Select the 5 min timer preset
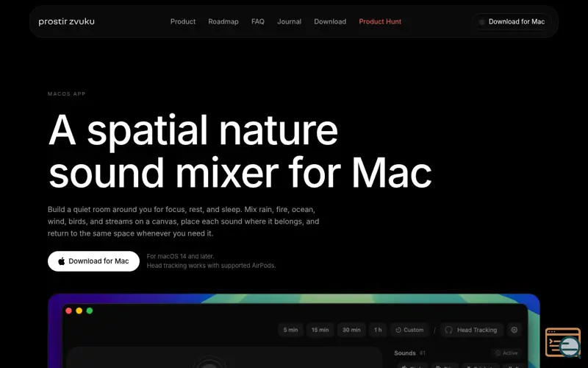 pos(290,330)
